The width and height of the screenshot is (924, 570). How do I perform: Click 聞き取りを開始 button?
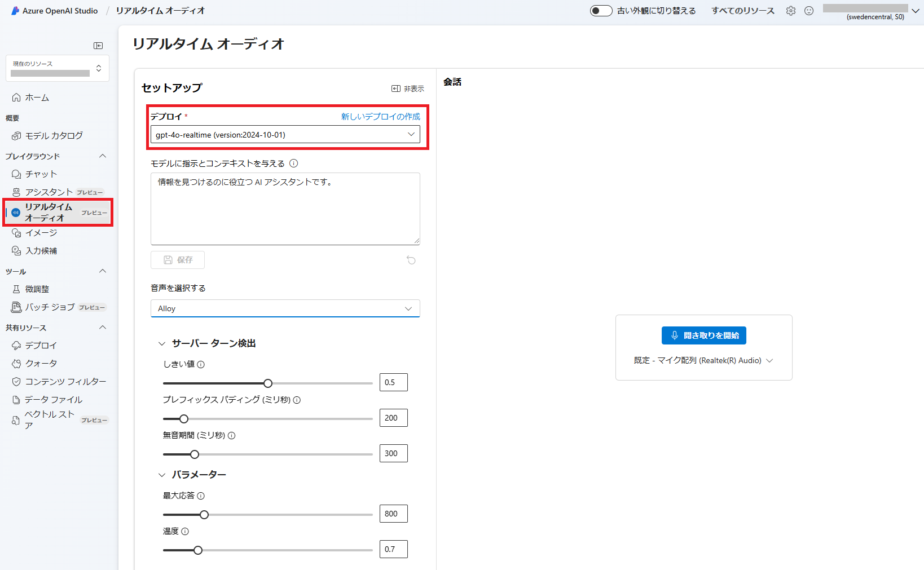pos(704,335)
